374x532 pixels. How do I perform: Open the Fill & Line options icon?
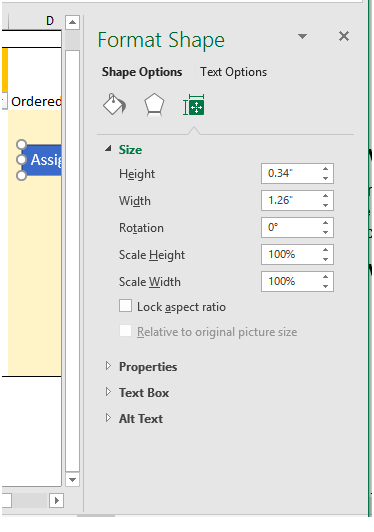114,104
